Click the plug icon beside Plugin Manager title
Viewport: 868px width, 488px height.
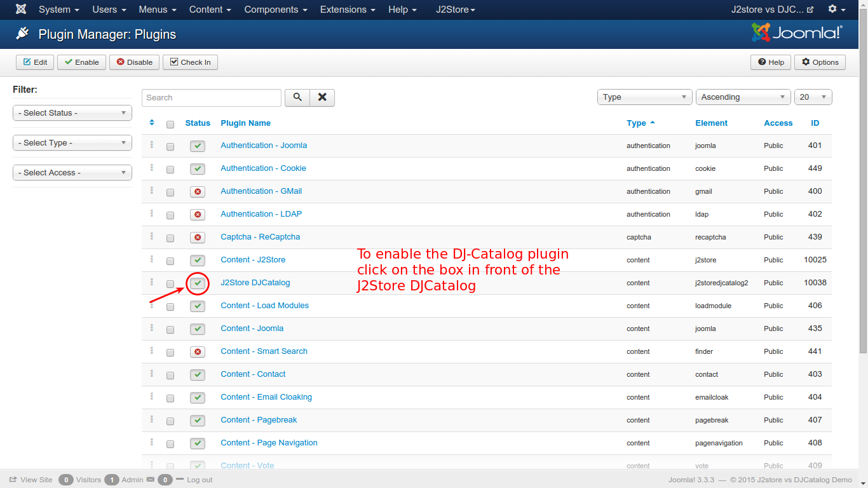(23, 34)
